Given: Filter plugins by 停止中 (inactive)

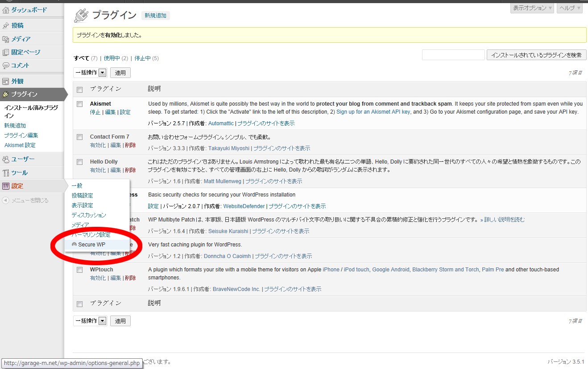Looking at the screenshot, I should click(x=143, y=58).
